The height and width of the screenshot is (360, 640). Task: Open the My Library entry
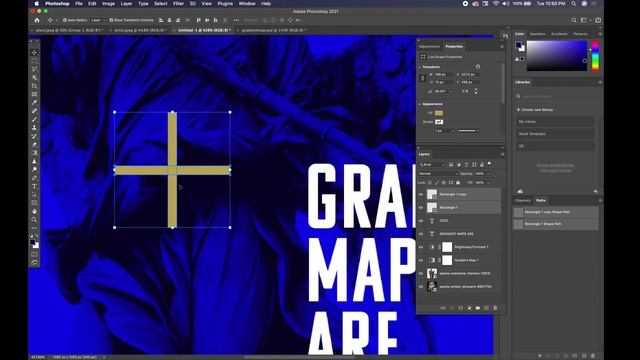pyautogui.click(x=555, y=122)
